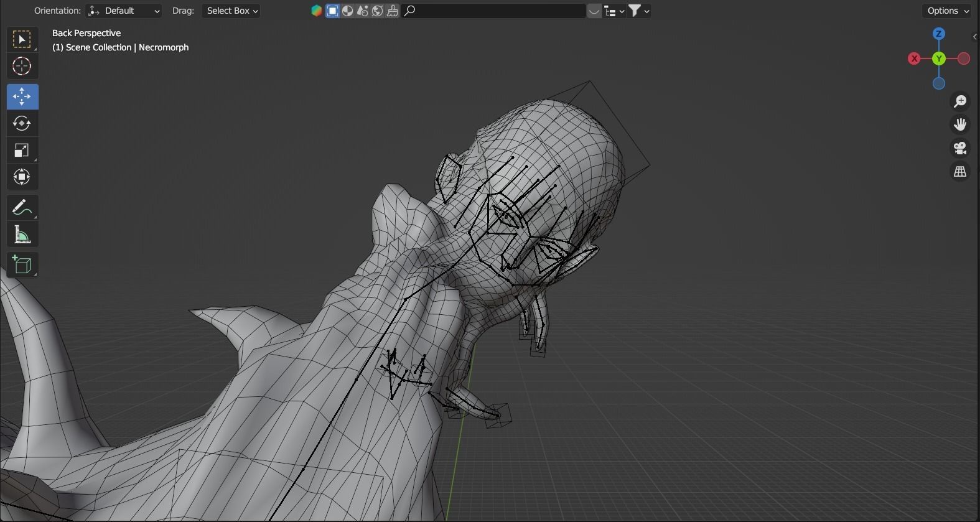Click the hand pan-view control
The image size is (980, 522).
coord(960,124)
